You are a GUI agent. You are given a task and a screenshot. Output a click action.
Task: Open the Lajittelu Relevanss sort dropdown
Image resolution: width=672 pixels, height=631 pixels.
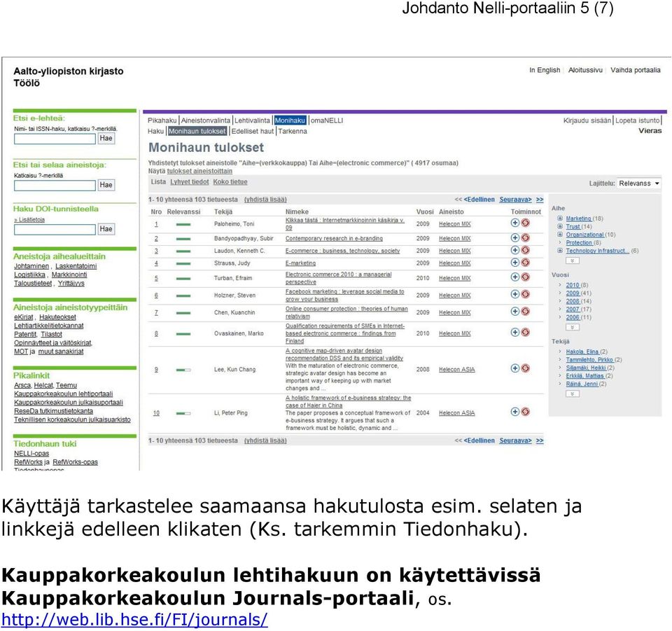point(638,183)
